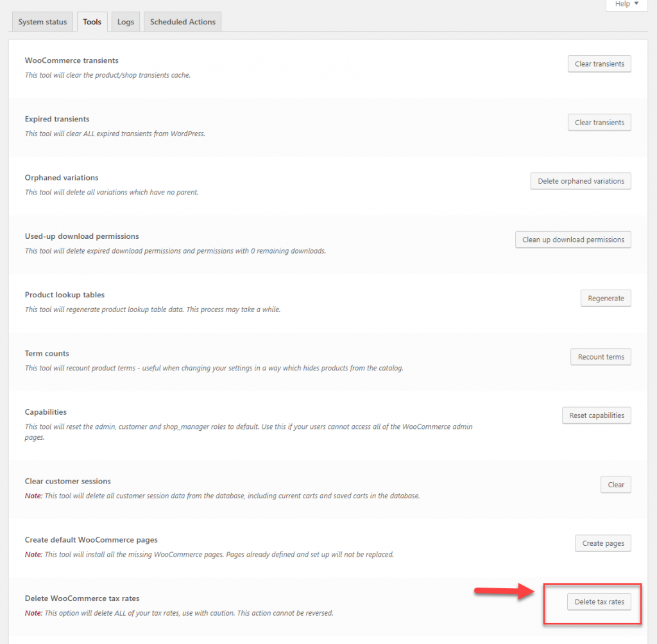Select Delete WooCommerce tax rates heading
Image resolution: width=657 pixels, height=644 pixels.
coord(82,598)
